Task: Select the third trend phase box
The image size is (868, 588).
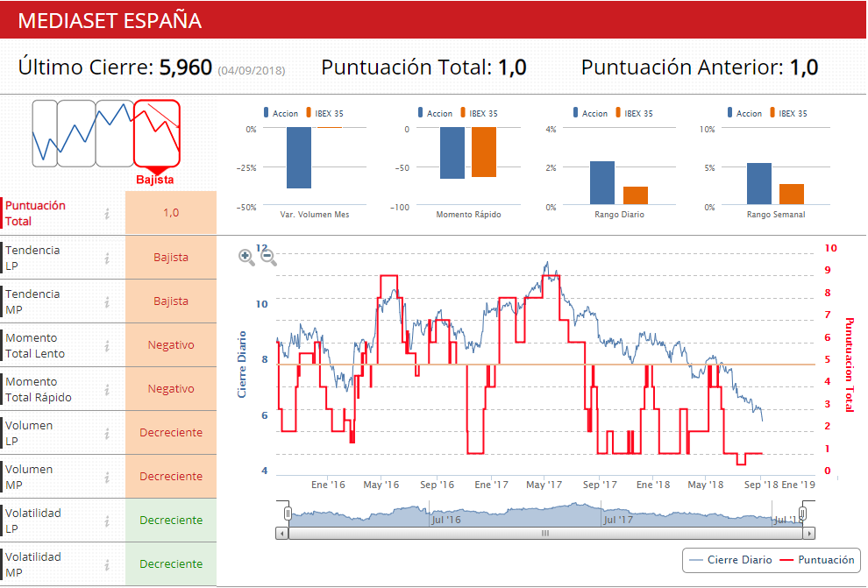Action: coord(115,133)
